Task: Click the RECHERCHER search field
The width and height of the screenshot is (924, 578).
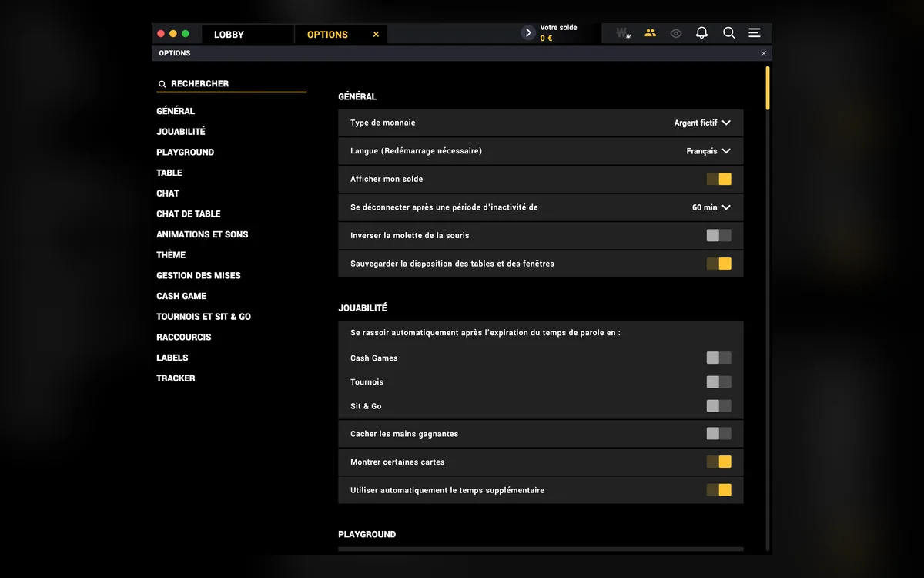Action: click(x=231, y=83)
